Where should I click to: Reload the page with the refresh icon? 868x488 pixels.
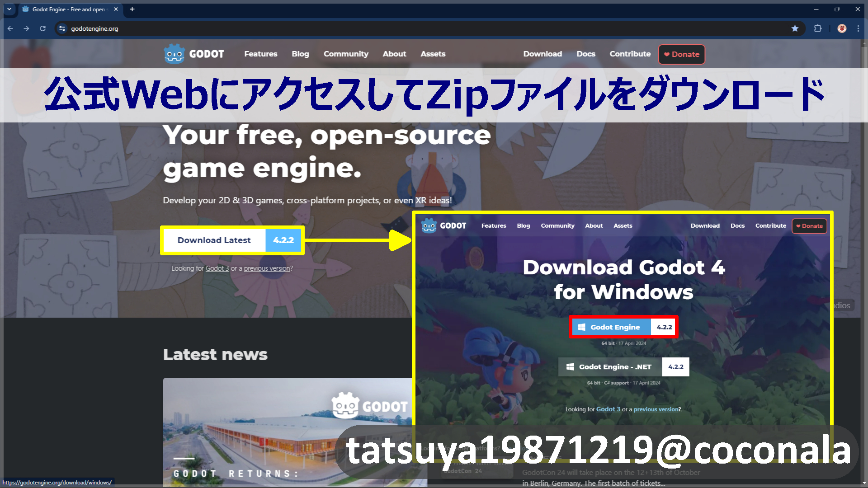[42, 28]
